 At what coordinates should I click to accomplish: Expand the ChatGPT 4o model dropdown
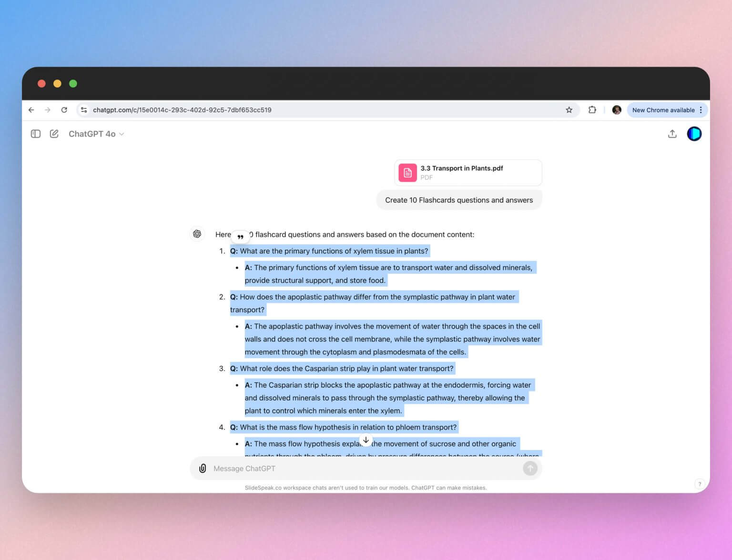[x=96, y=134]
